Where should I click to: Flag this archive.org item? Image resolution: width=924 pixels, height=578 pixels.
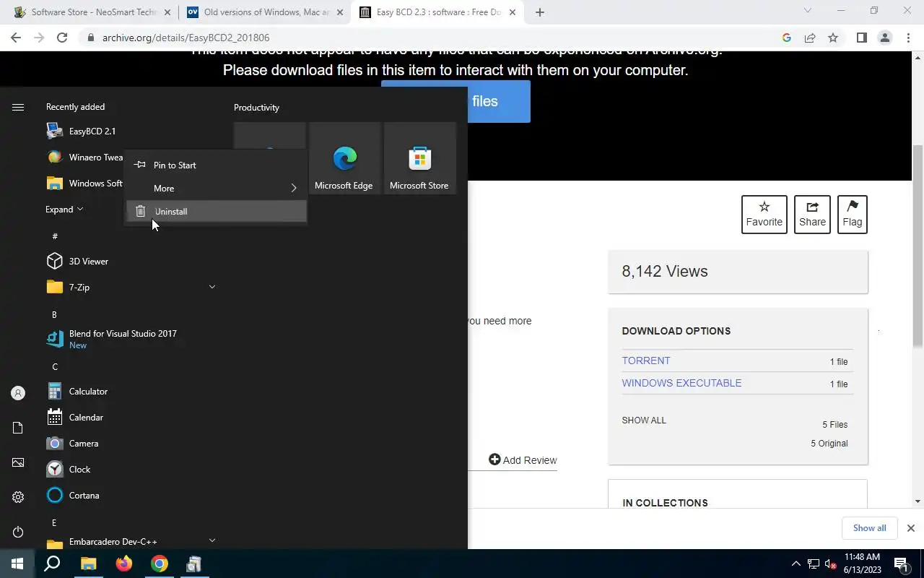(853, 215)
